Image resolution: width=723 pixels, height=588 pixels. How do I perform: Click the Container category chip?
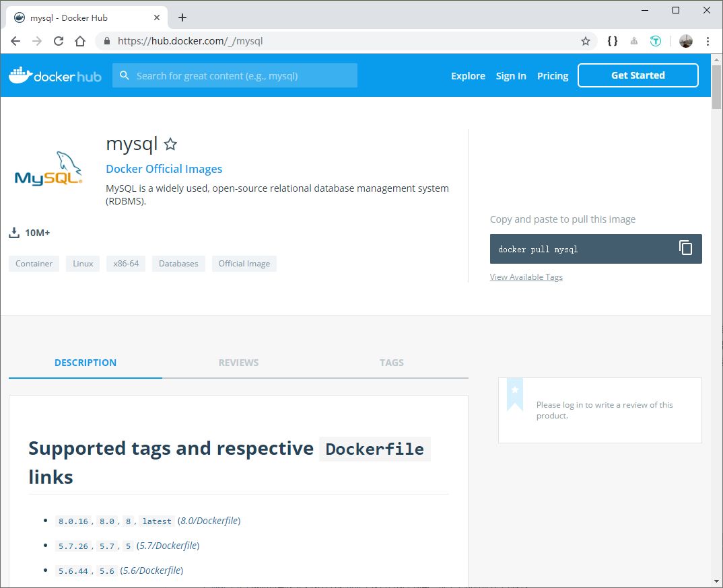(x=34, y=264)
